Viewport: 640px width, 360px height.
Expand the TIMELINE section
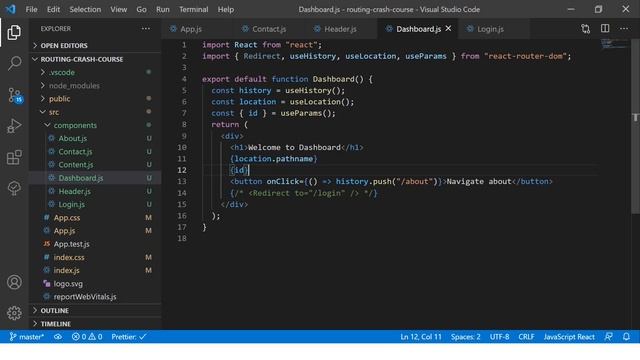click(95, 324)
